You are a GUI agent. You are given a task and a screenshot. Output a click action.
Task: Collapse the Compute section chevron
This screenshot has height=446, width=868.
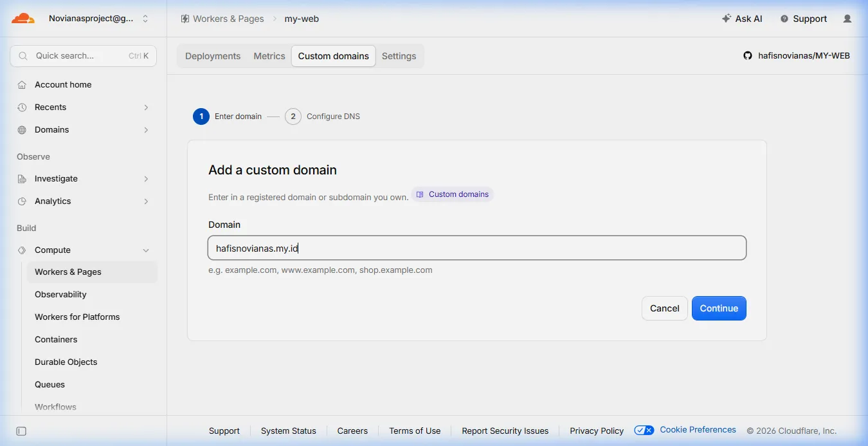pyautogui.click(x=146, y=250)
